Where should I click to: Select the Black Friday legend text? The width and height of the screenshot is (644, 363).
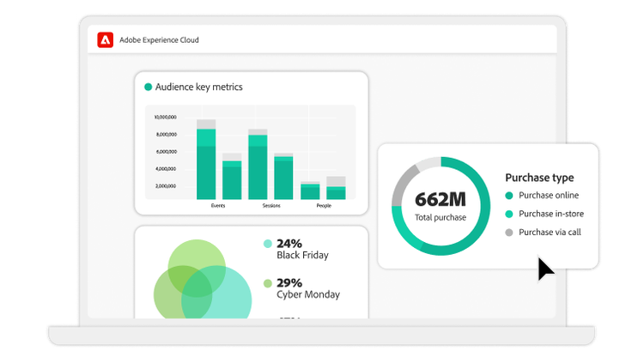pyautogui.click(x=302, y=255)
